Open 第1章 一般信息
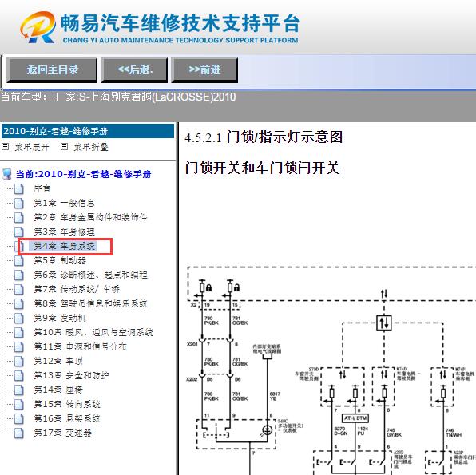Screen dimensions: 476x475 point(64,203)
